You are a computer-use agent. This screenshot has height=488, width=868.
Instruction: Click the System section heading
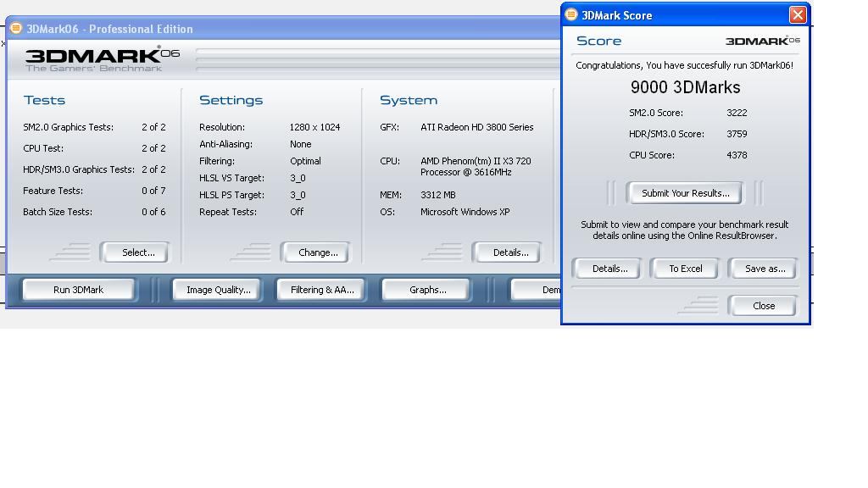click(409, 100)
